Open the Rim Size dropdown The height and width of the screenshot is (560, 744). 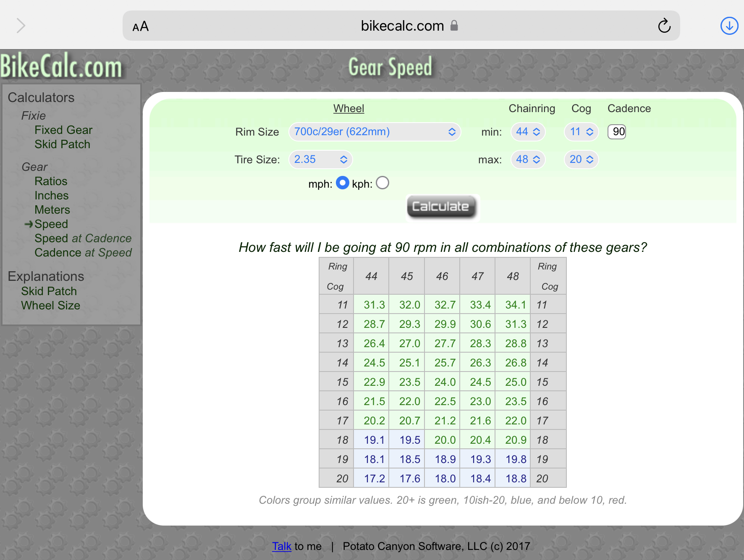pos(375,132)
